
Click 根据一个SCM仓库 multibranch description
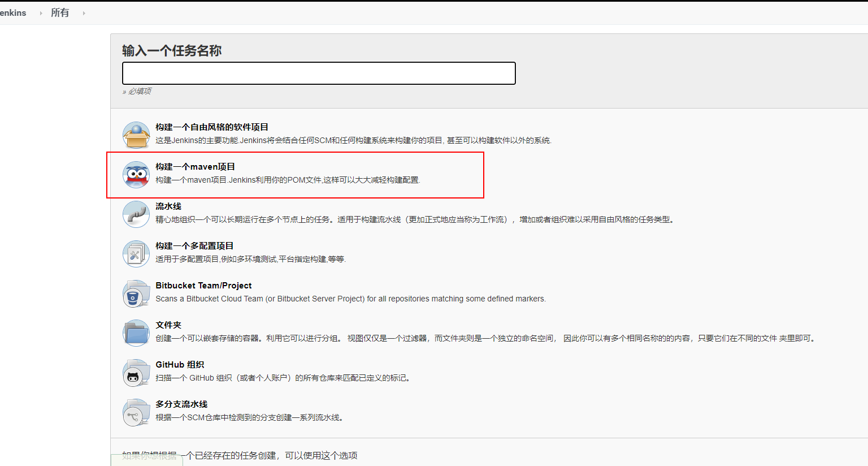(250, 417)
